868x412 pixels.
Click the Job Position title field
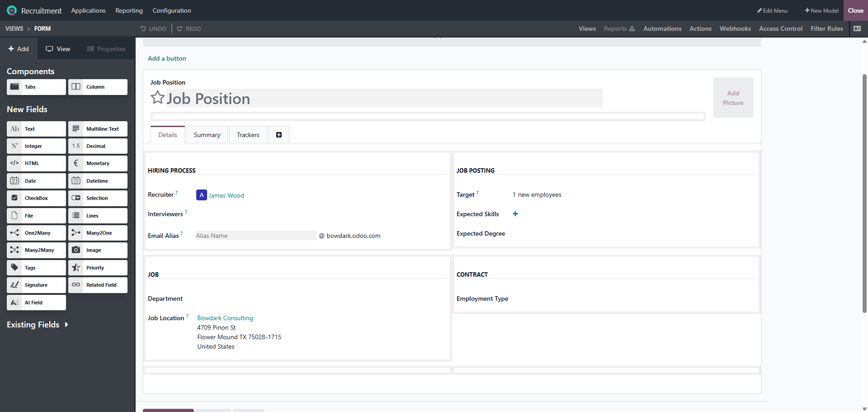(x=384, y=98)
